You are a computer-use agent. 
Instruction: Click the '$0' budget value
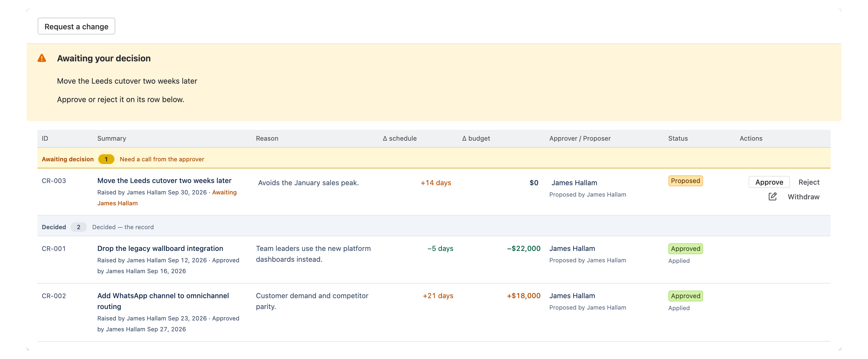click(x=534, y=182)
